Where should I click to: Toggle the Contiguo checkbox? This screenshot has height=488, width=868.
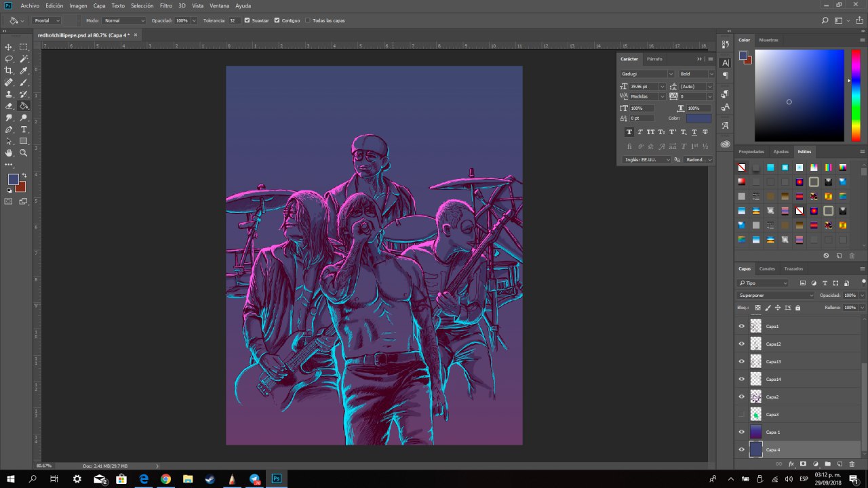277,20
